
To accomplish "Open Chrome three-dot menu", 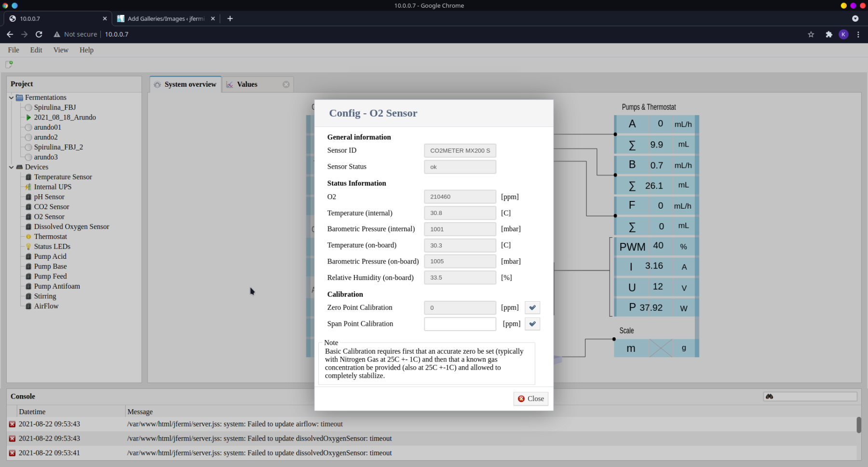I will (858, 34).
